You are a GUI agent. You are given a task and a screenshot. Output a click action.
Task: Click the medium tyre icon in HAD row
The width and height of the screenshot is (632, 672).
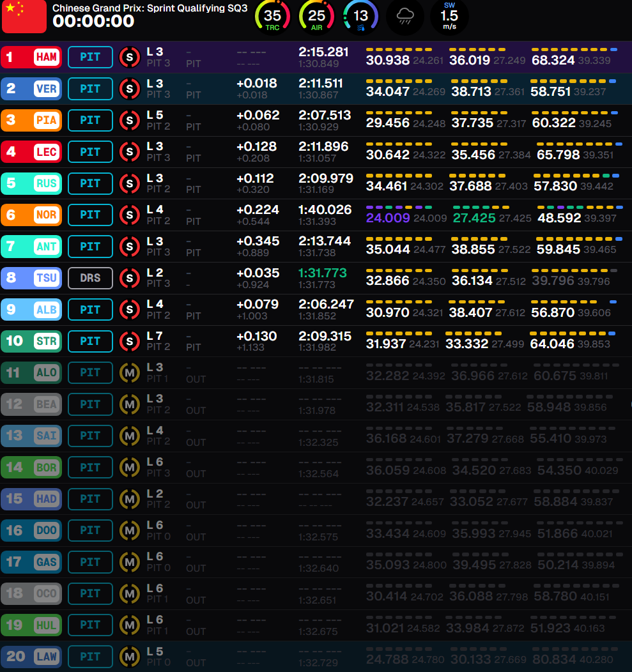(x=130, y=499)
